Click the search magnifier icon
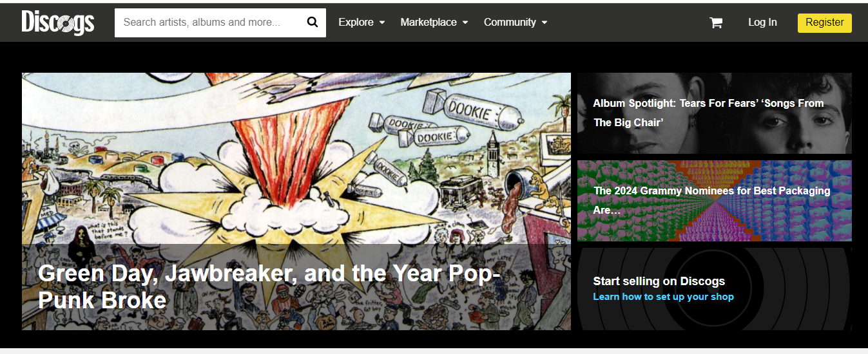Viewport: 868px width, 354px height. [313, 22]
